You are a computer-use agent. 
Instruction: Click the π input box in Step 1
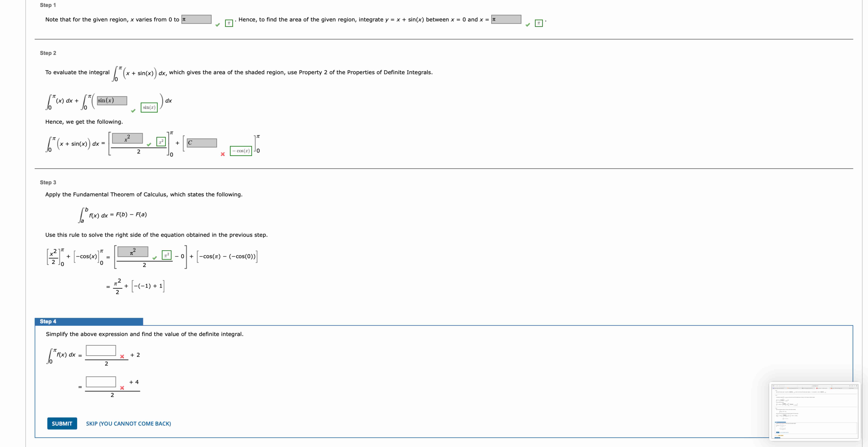[x=197, y=19]
